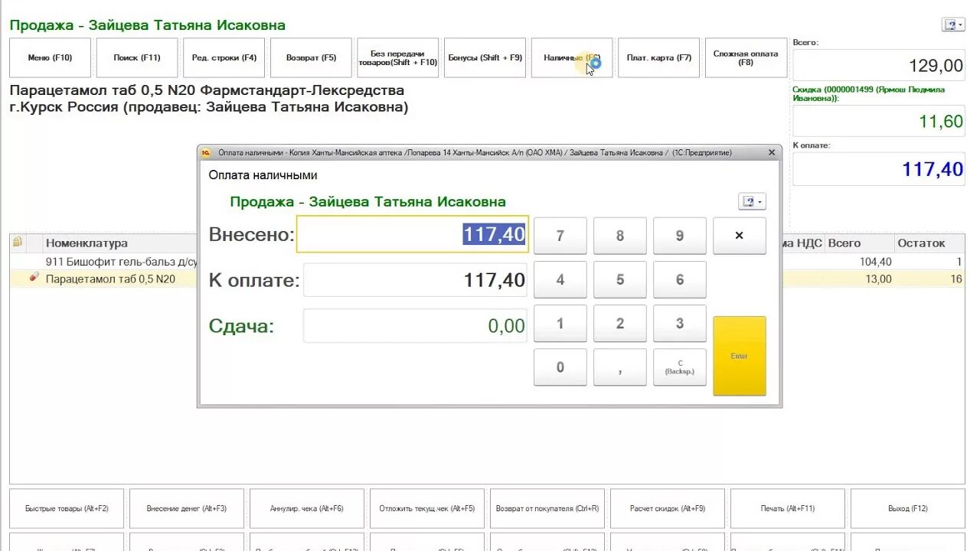980x551 pixels.
Task: Click Скидка field 11,60
Action: coord(878,121)
